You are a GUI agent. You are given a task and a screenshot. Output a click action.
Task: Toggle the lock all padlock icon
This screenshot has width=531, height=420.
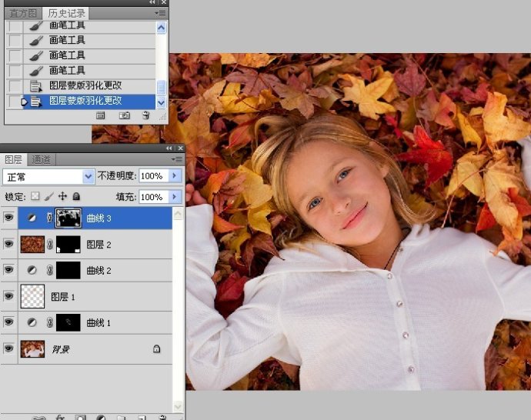76,196
